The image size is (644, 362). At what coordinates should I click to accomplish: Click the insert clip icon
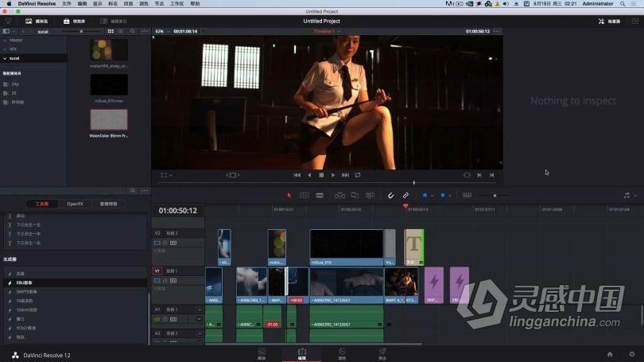[339, 196]
